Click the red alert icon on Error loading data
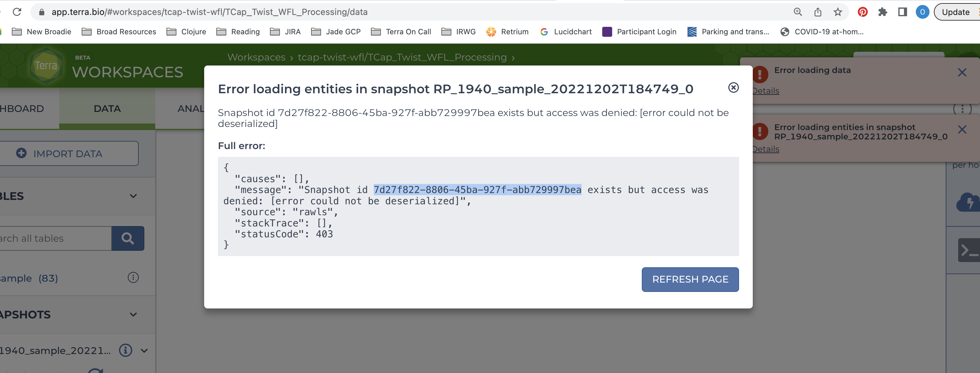 [760, 74]
